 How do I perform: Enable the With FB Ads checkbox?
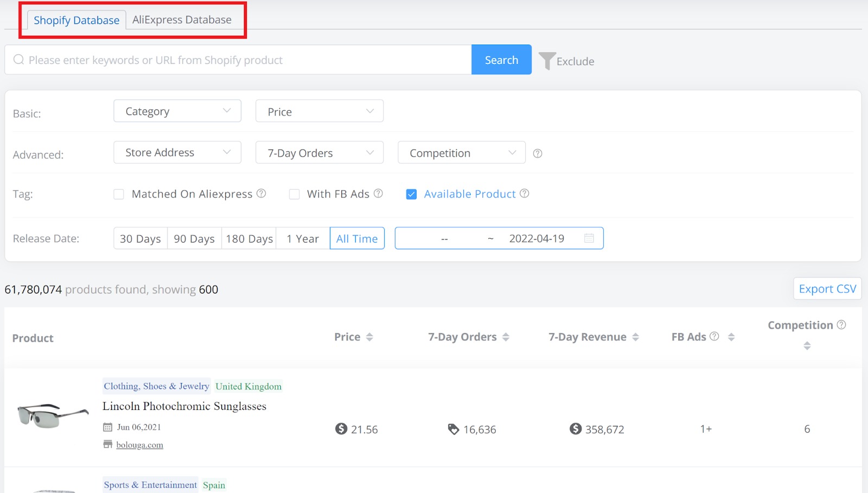(294, 194)
